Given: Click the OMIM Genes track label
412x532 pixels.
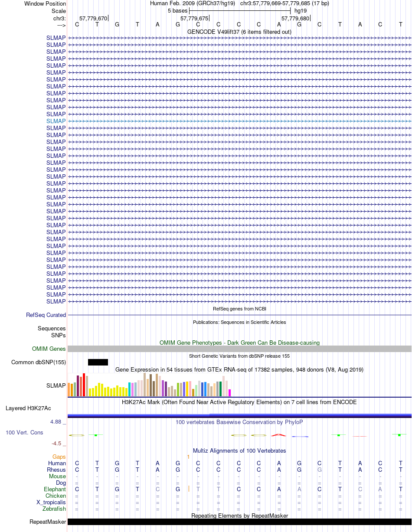Looking at the screenshot, I should tap(49, 349).
